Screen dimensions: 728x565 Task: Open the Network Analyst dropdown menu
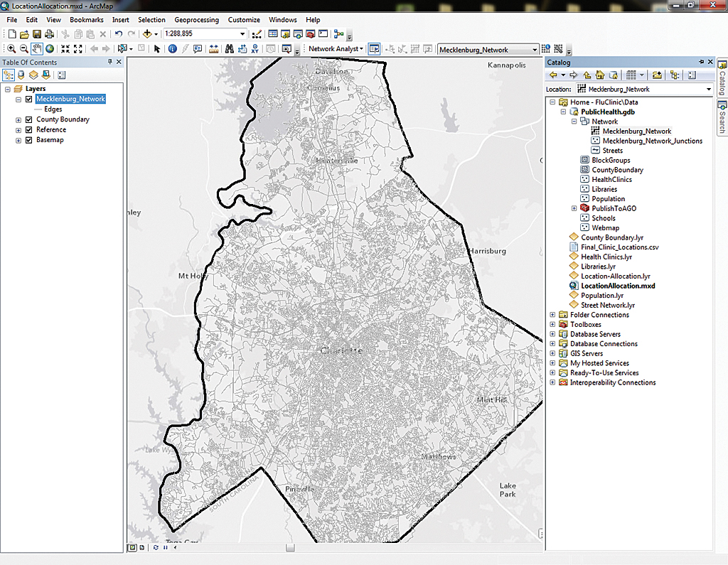point(336,49)
